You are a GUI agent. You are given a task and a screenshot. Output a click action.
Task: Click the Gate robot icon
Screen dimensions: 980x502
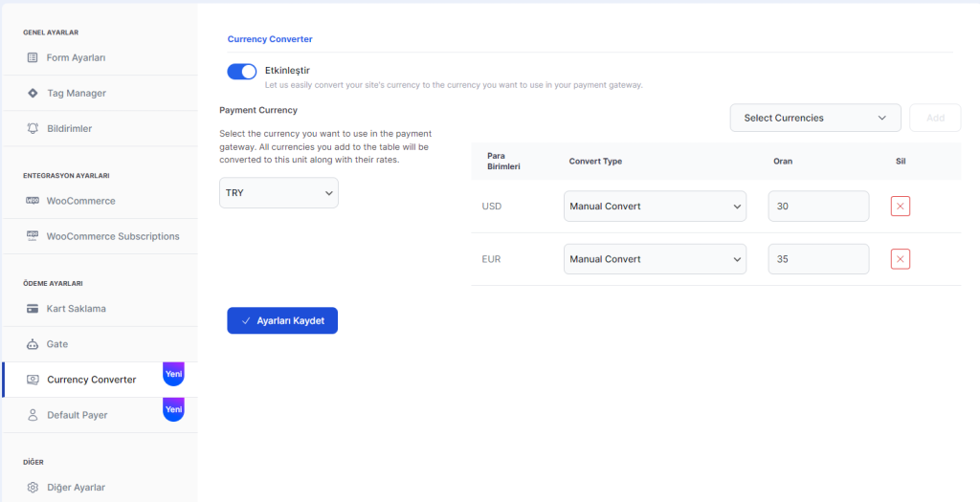(33, 344)
